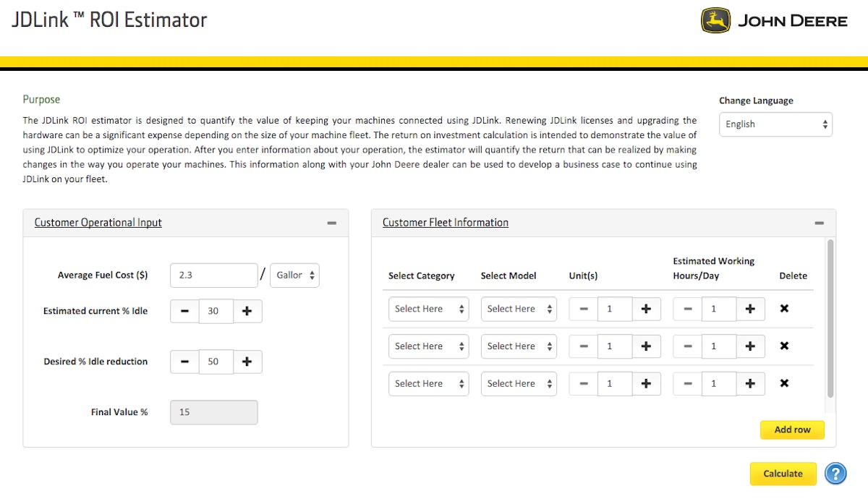Collapse the Customer Fleet Information panel

pyautogui.click(x=820, y=223)
